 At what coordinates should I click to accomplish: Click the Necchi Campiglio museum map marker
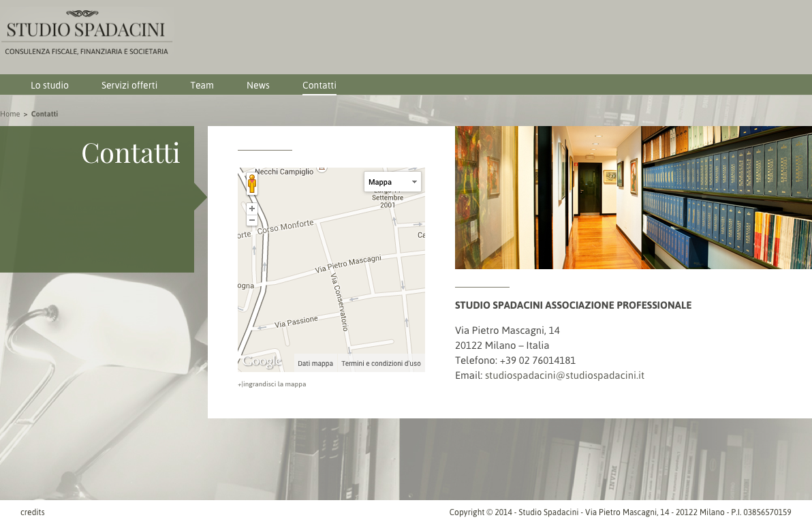coord(322,168)
